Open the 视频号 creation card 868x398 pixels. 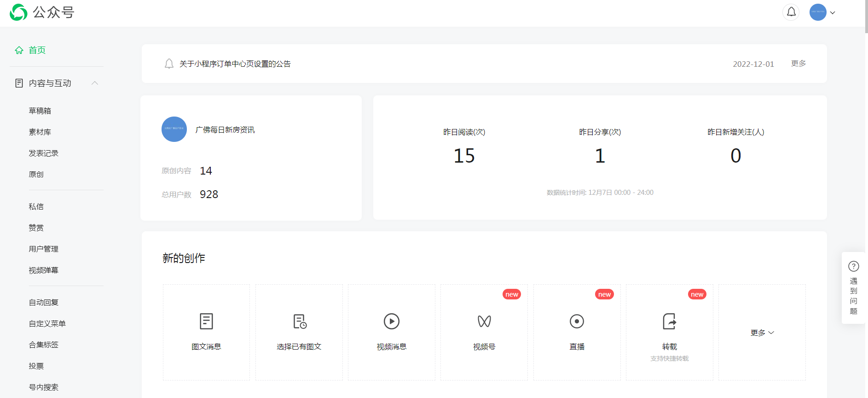pyautogui.click(x=484, y=332)
